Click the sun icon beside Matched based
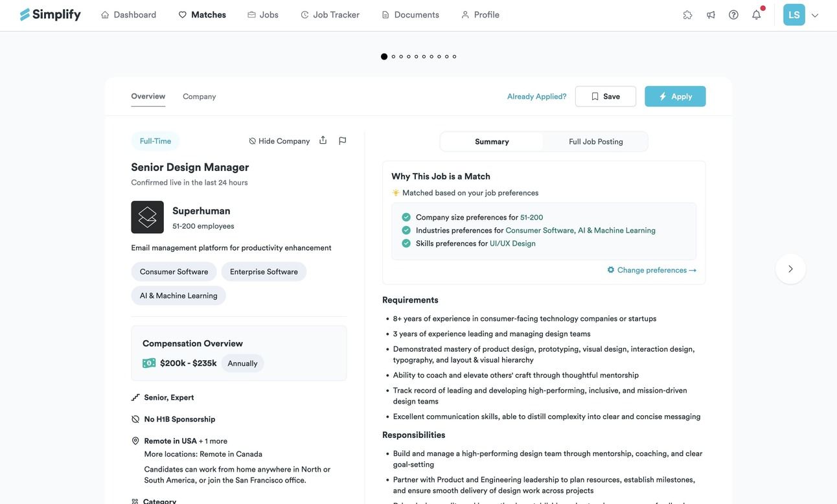837x504 pixels. click(x=396, y=192)
